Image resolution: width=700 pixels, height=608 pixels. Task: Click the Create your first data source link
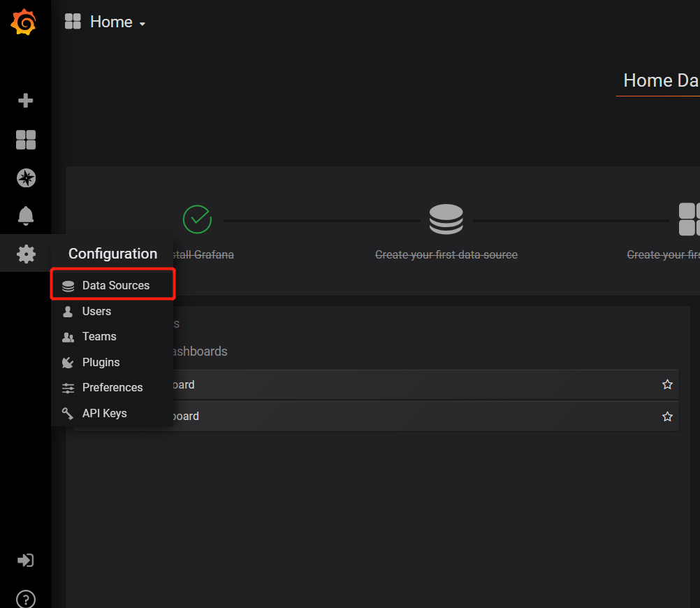point(446,254)
